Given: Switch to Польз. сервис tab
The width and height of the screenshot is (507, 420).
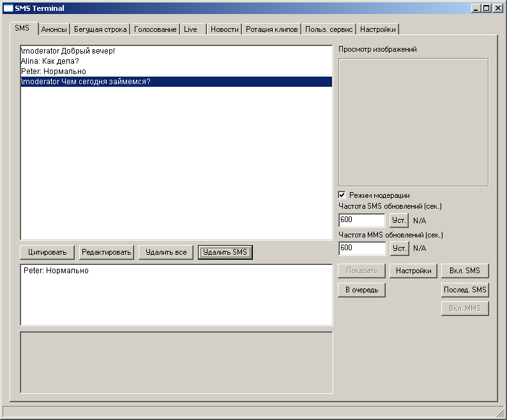Looking at the screenshot, I should click(x=329, y=29).
